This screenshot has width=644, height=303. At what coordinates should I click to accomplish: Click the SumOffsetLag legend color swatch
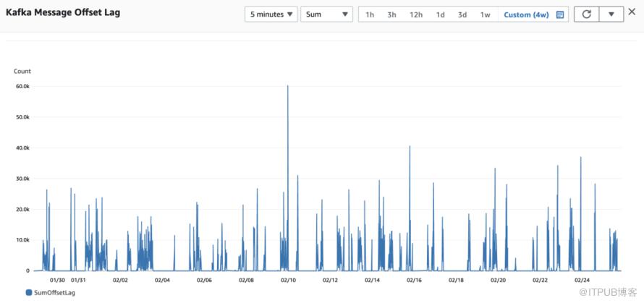point(29,293)
